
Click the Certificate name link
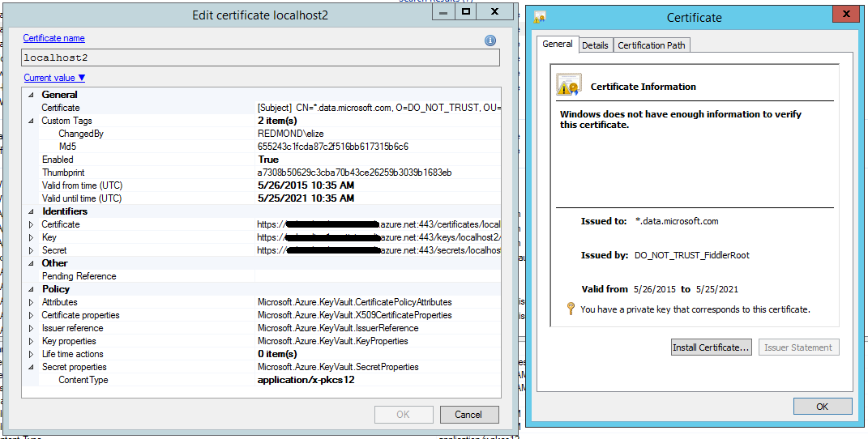tap(53, 38)
